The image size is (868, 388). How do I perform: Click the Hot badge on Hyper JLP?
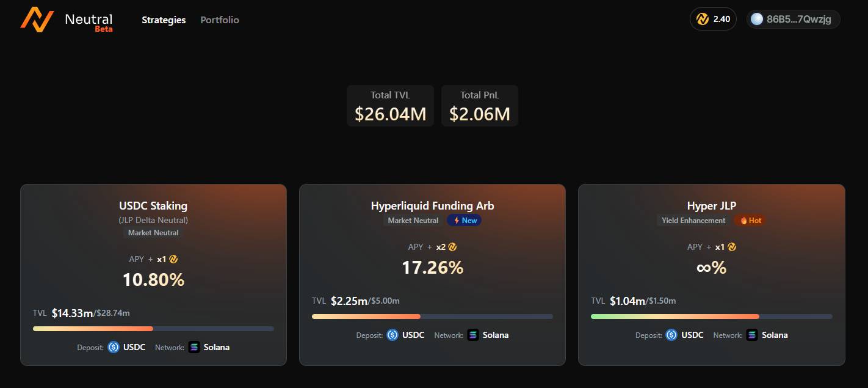pos(751,221)
